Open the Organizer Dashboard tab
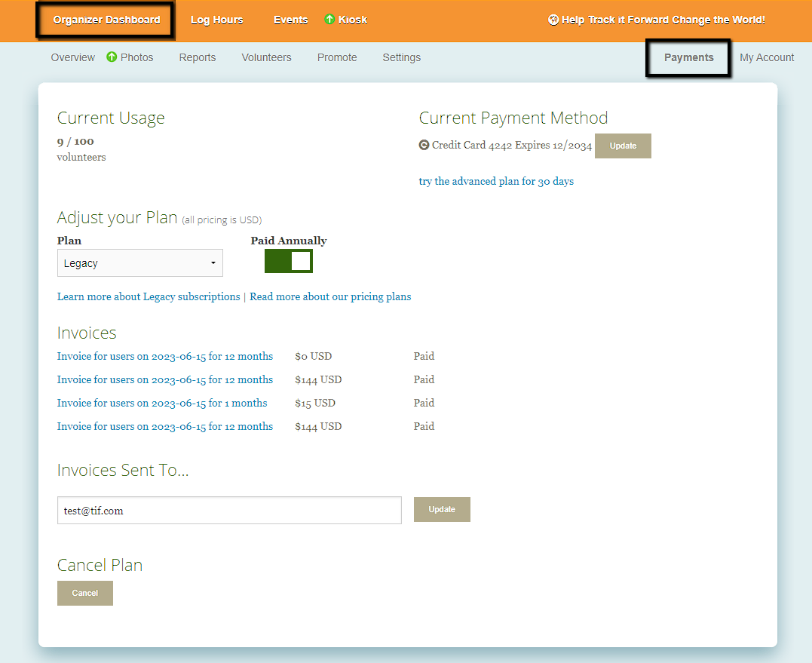The width and height of the screenshot is (812, 663). (106, 20)
